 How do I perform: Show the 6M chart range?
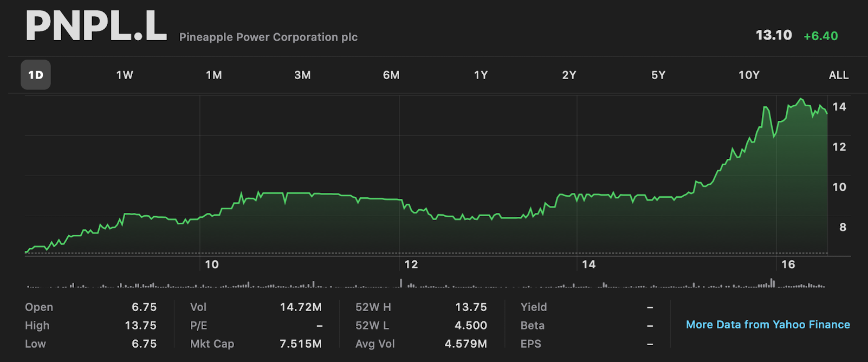coord(391,75)
